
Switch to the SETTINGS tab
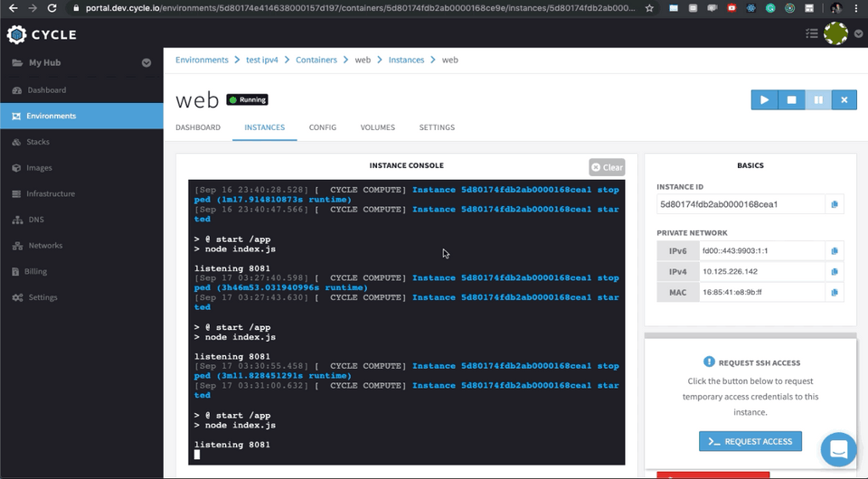pos(437,127)
